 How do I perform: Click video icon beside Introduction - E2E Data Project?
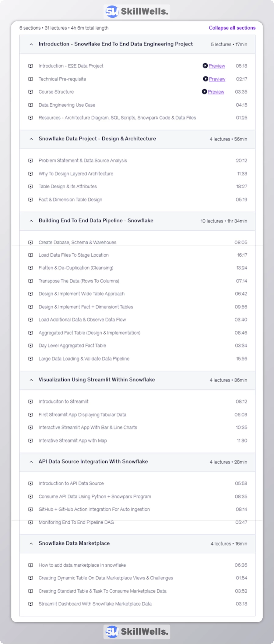30,66
